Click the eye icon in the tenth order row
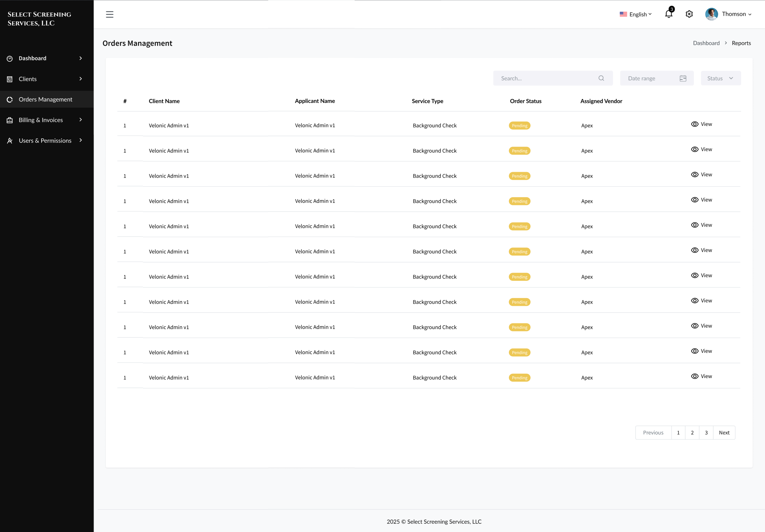 694,351
